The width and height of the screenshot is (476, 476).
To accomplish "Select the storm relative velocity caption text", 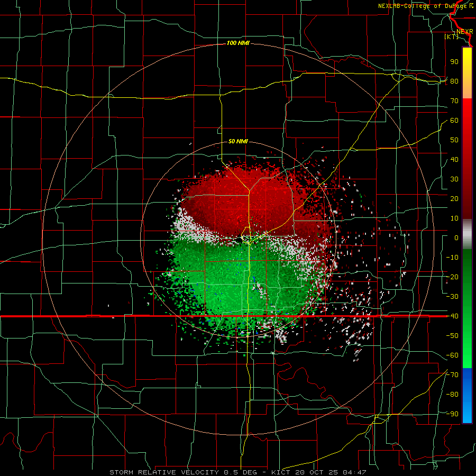I will pos(237,472).
